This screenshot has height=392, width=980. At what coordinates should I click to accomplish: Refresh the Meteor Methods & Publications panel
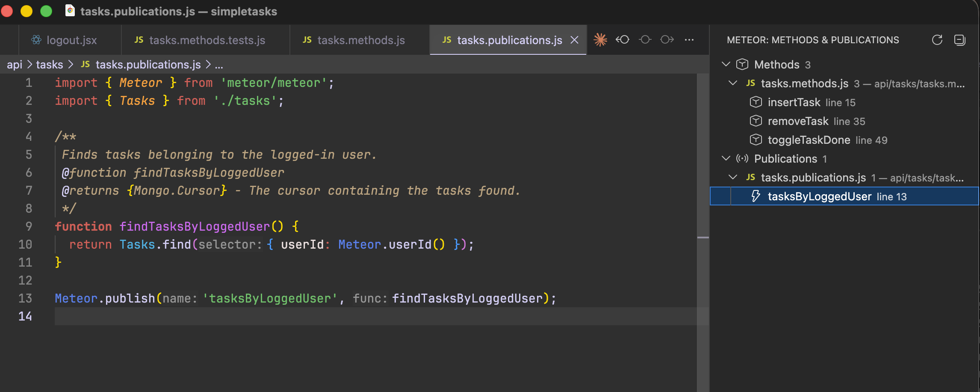(x=937, y=40)
